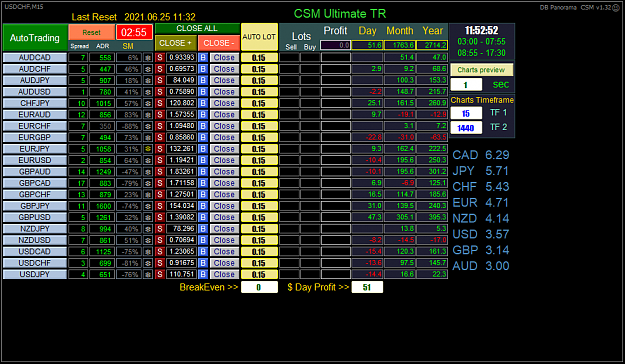Click the small indicator icon in EURCHF row

[148, 126]
